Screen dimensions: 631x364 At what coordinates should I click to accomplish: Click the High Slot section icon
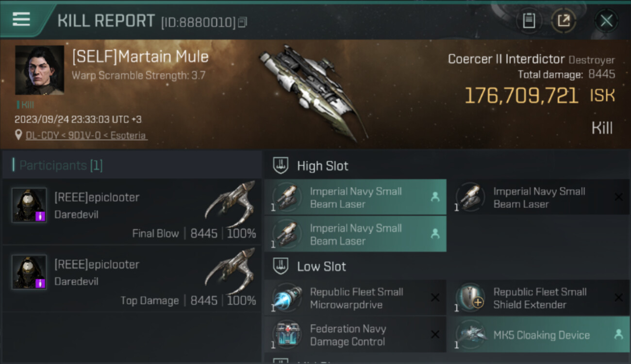pyautogui.click(x=281, y=165)
